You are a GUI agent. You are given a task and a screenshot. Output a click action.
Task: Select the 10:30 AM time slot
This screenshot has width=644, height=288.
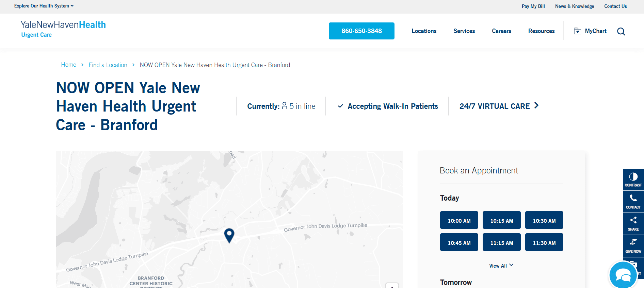click(x=544, y=220)
